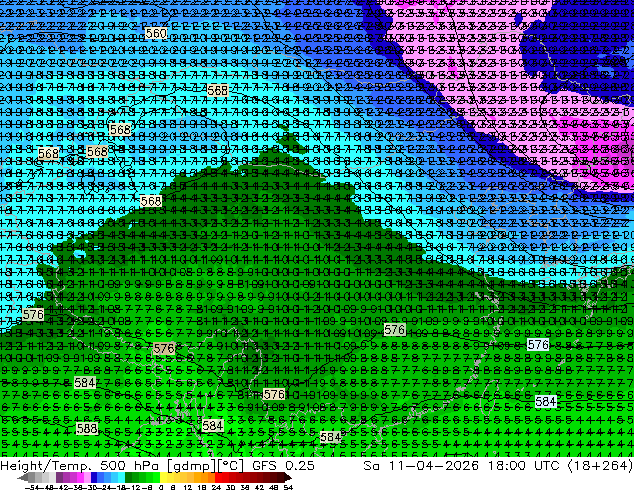
Task: Click the '54' legend value at scale end
Action: (288, 487)
